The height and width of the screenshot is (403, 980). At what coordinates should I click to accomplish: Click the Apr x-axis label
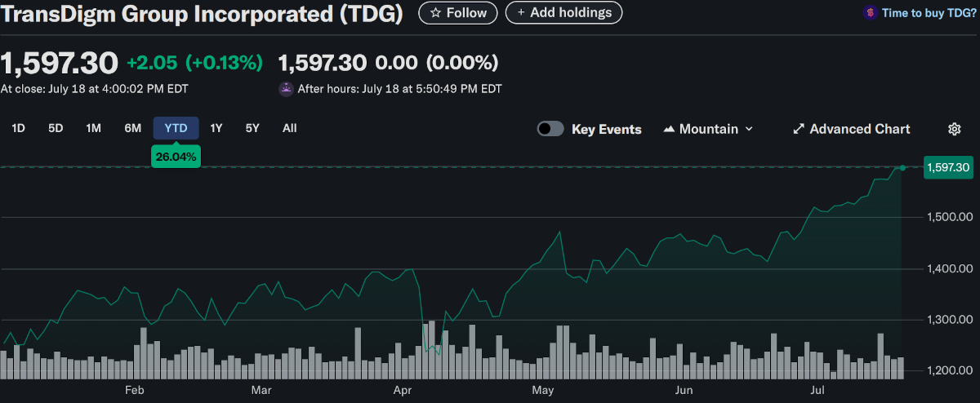(403, 391)
